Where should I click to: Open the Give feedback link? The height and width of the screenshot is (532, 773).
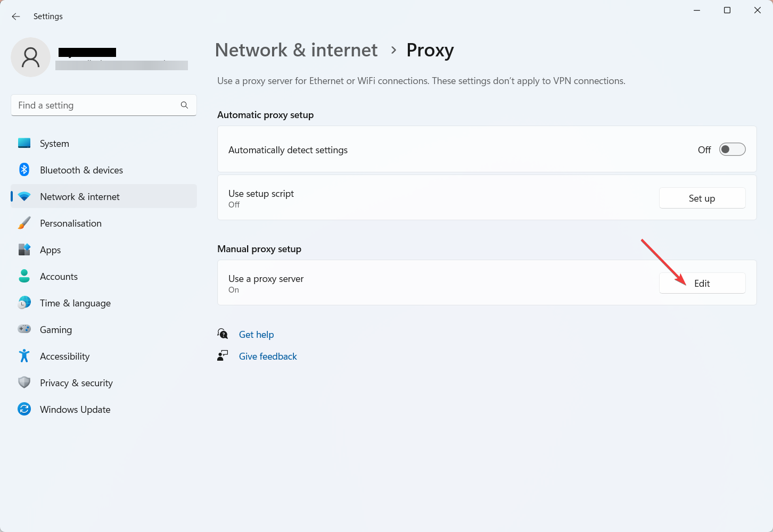[268, 356]
